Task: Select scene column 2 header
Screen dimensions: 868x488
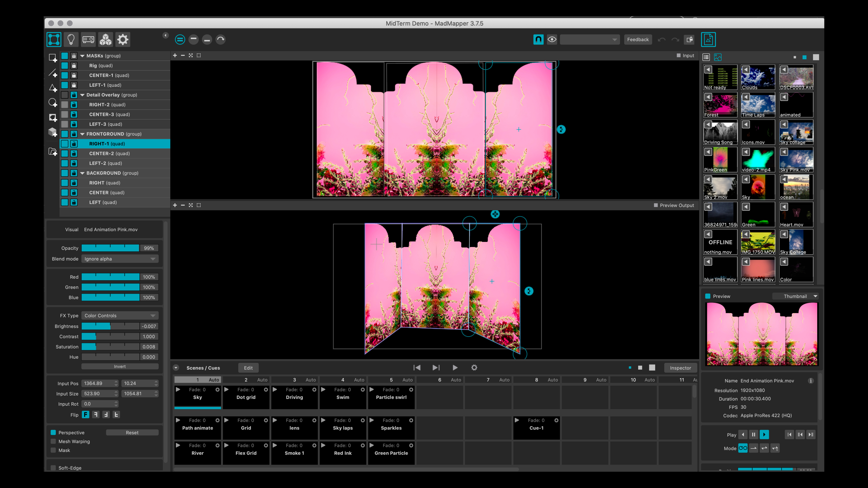Action: (x=246, y=380)
